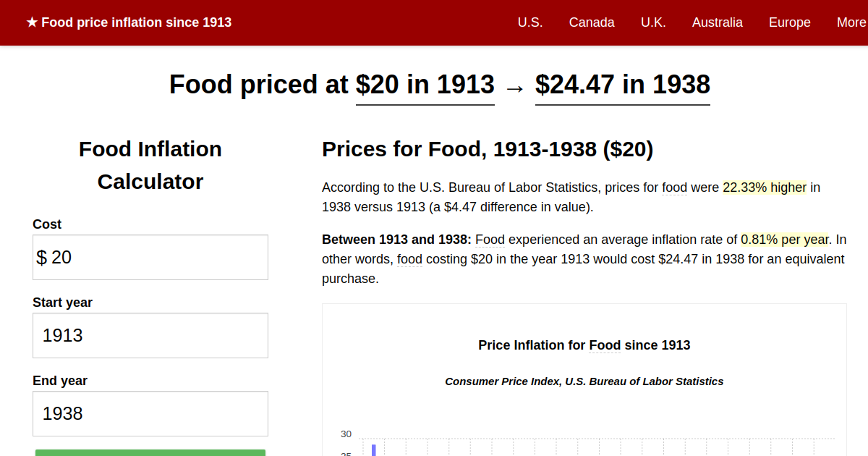
Task: Click inside the Cost input field
Action: click(150, 257)
